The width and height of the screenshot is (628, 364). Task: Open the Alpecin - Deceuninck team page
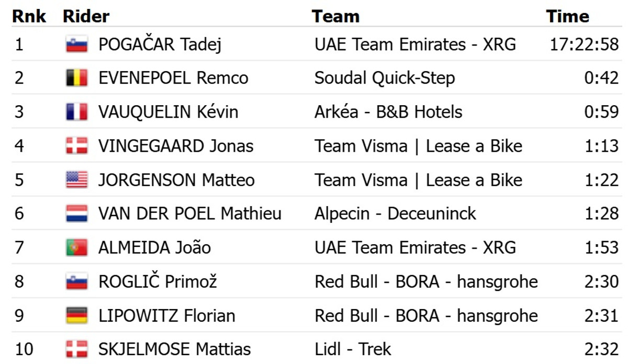tap(395, 213)
